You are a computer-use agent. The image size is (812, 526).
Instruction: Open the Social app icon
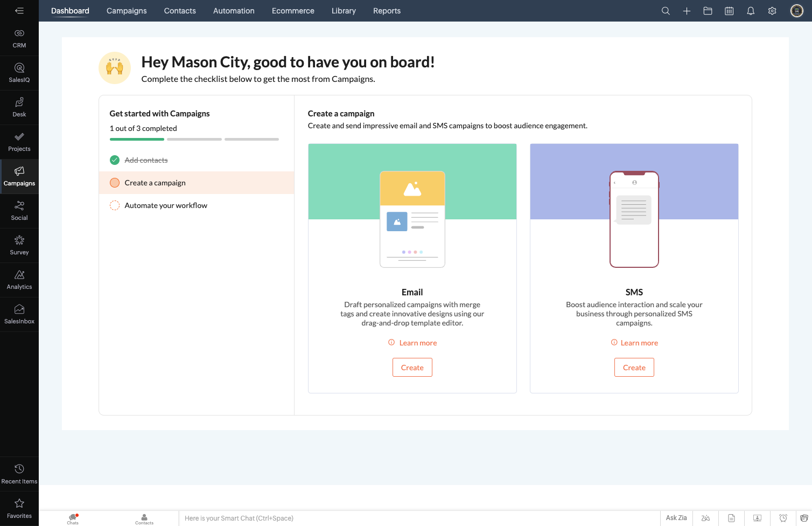pos(19,211)
